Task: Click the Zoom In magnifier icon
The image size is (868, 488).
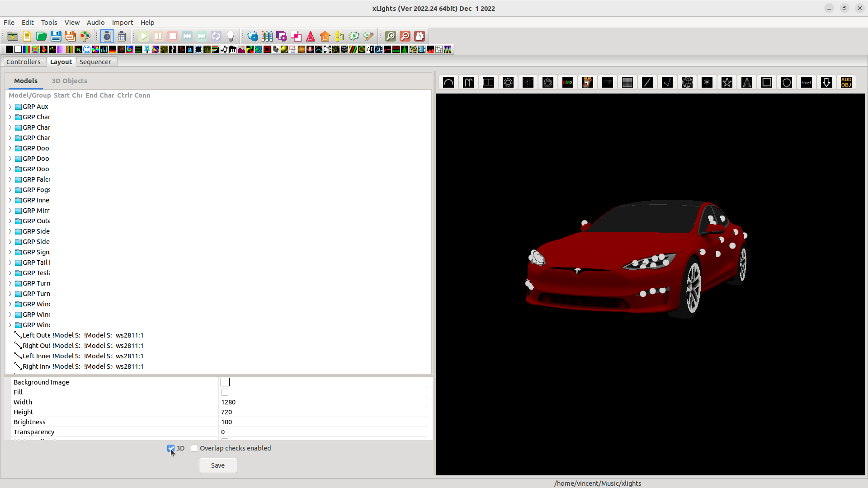Action: point(391,36)
